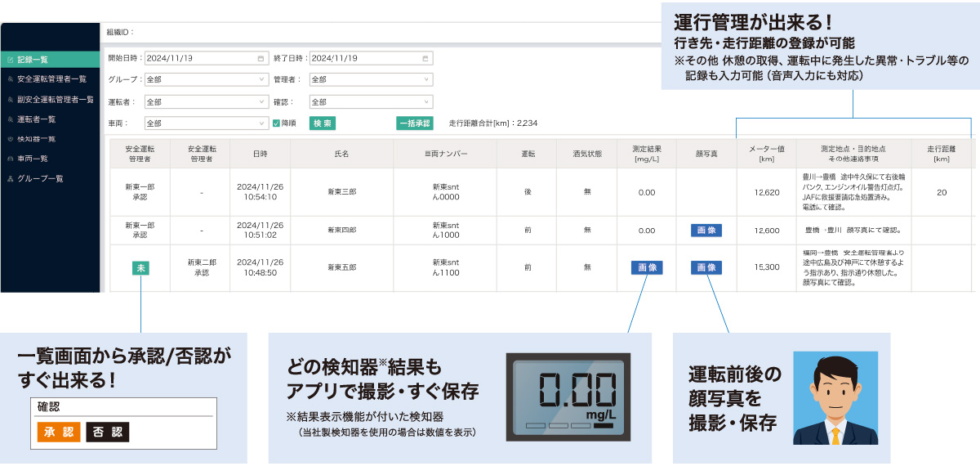Click the 車両一覧 car icon
Image resolution: width=980 pixels, height=466 pixels.
tap(10, 159)
